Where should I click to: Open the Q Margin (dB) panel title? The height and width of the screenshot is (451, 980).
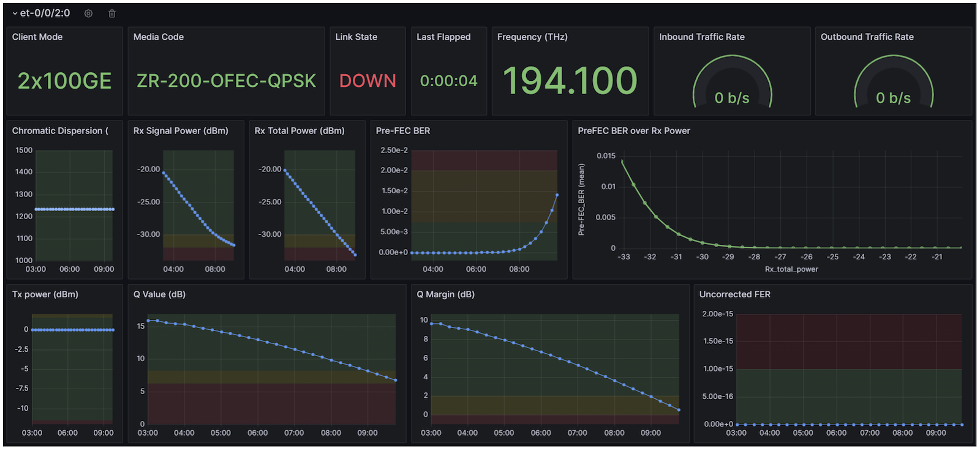446,294
